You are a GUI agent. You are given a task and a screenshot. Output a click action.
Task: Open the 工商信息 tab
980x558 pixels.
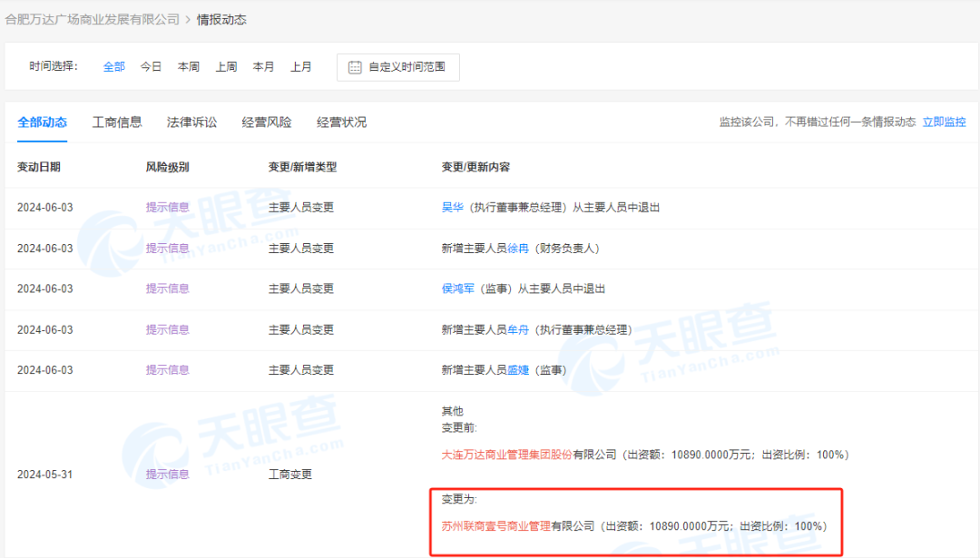point(117,122)
